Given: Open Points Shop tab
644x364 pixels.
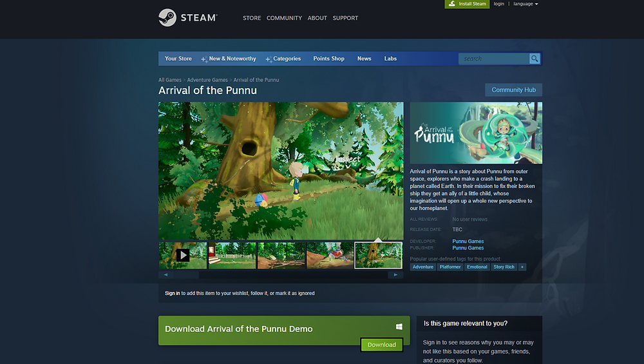Looking at the screenshot, I should (x=328, y=59).
